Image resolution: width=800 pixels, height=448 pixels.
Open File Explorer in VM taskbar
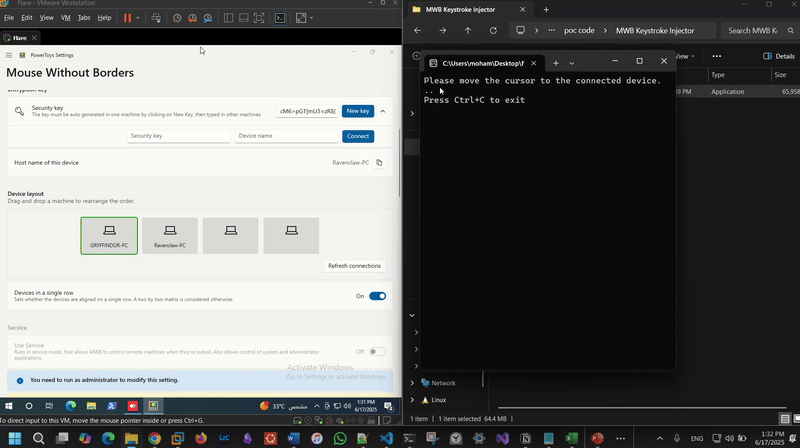pos(91,406)
